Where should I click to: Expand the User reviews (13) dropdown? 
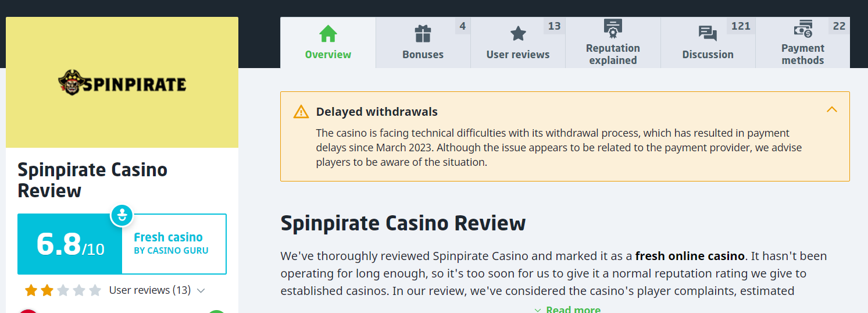201,290
